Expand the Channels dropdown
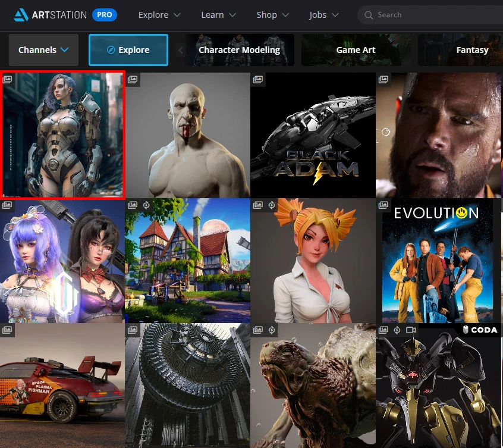The height and width of the screenshot is (448, 503). coord(43,50)
